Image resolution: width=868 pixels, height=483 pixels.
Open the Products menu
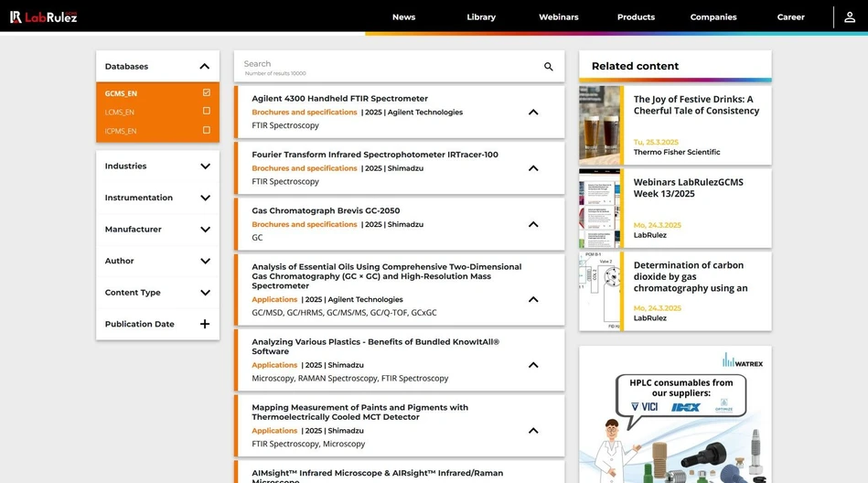[x=636, y=17]
